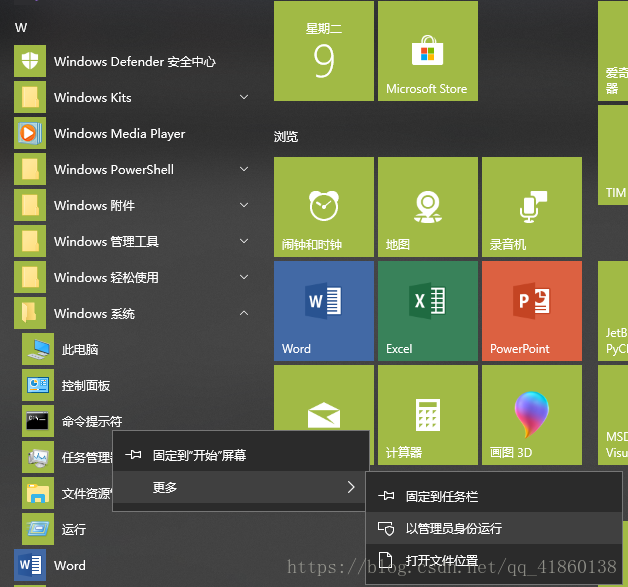Open the 闹钟和时钟 alarm clock tile
The width and height of the screenshot is (628, 587).
point(324,207)
